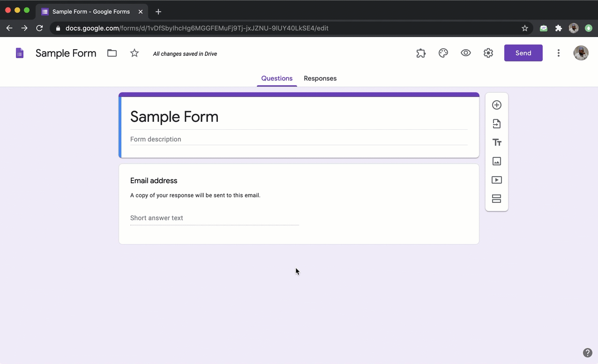Open the Add-ons puzzle icon
598x364 pixels.
(x=421, y=53)
